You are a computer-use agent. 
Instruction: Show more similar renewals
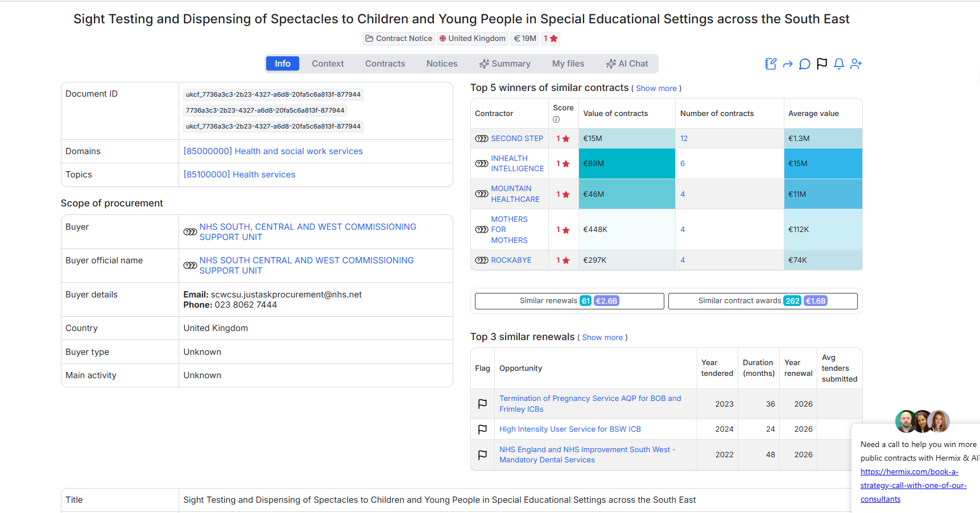point(602,337)
